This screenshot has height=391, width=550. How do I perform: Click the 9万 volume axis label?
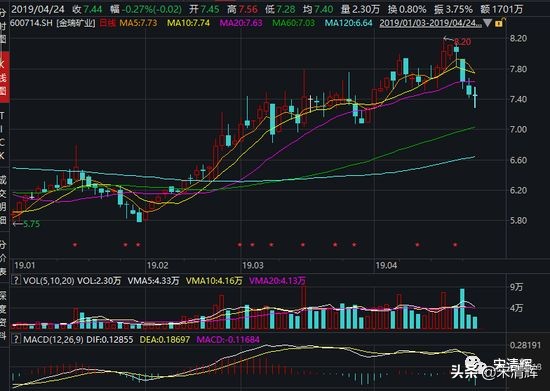click(516, 287)
